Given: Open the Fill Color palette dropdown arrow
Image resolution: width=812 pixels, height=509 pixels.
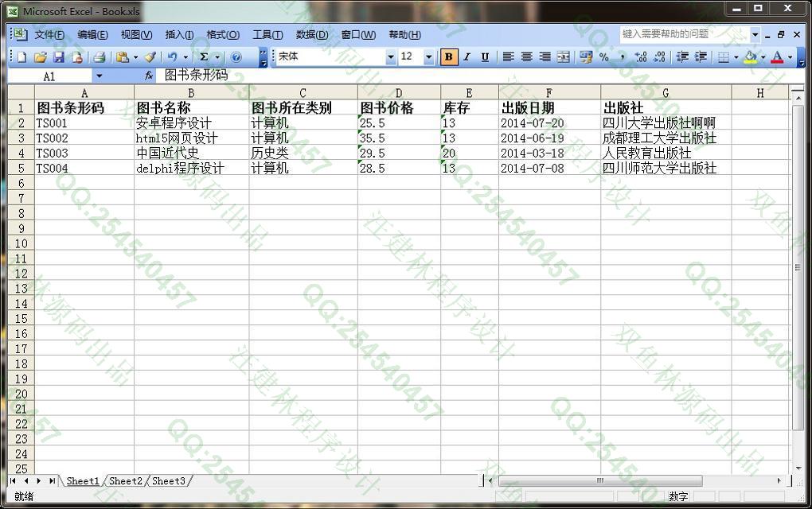Looking at the screenshot, I should 763,57.
